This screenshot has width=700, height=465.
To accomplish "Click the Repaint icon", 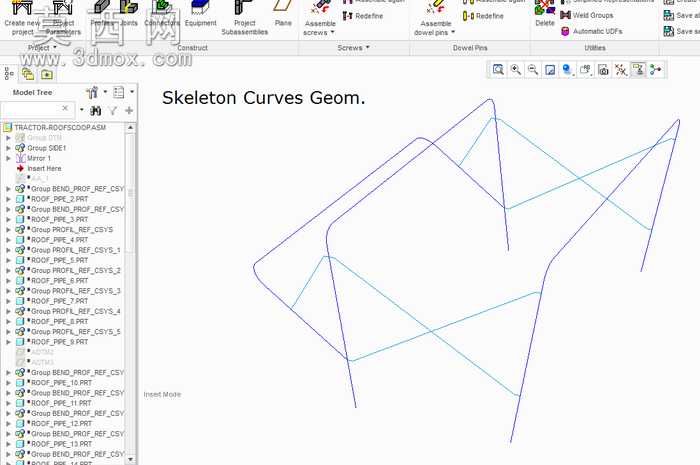I will coord(550,70).
